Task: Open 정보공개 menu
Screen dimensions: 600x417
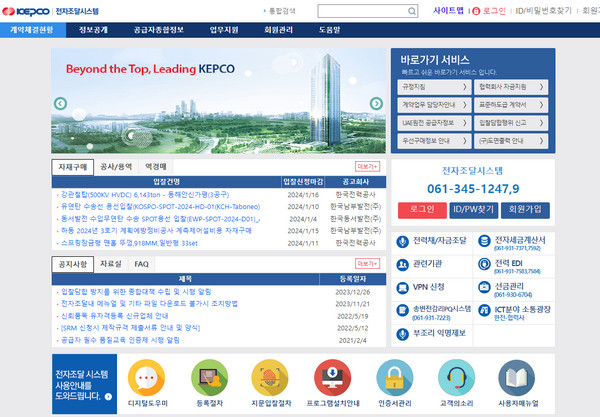Action: 93,30
